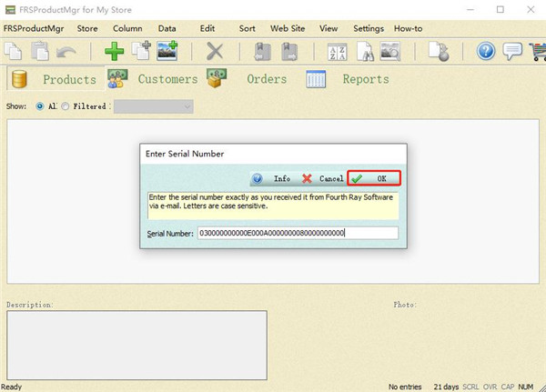This screenshot has height=392, width=546.
Task: Click the Serial Number input field
Action: (x=298, y=233)
